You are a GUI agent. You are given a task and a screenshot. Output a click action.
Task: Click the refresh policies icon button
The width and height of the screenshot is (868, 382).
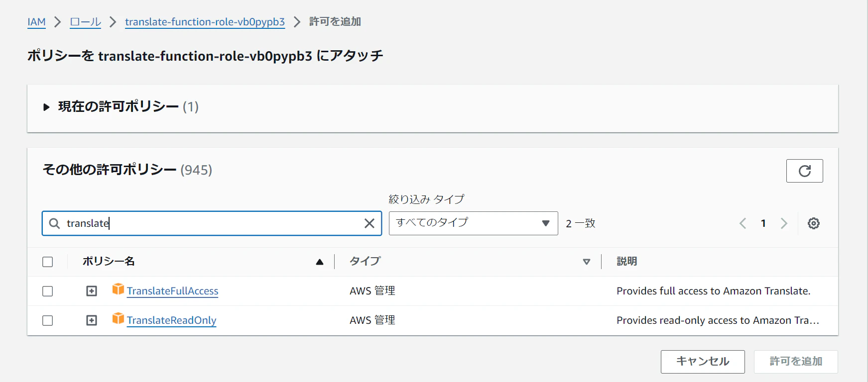[804, 171]
